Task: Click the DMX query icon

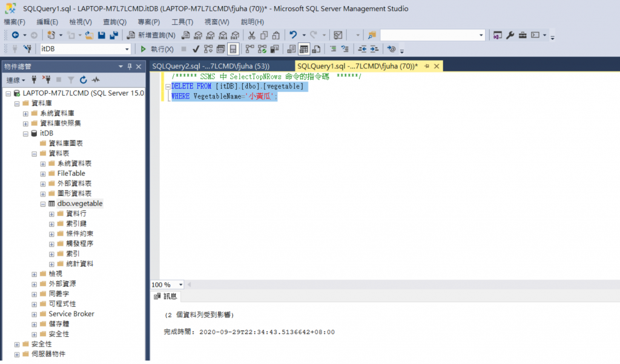Action: (210, 36)
